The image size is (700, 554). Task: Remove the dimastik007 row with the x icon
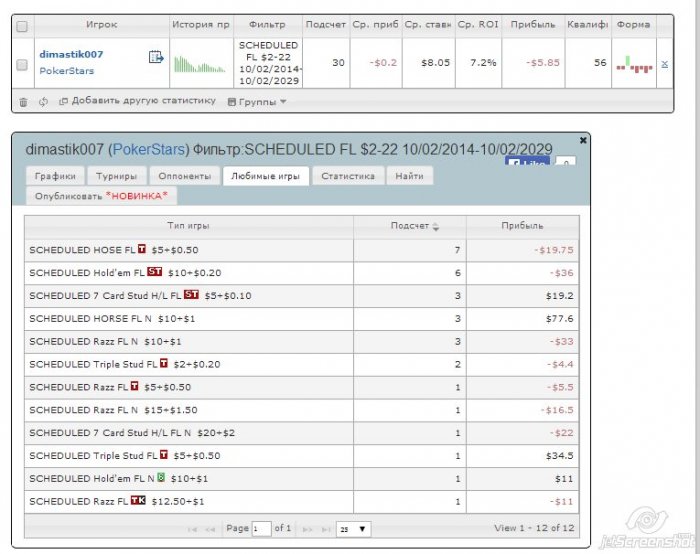click(x=664, y=64)
